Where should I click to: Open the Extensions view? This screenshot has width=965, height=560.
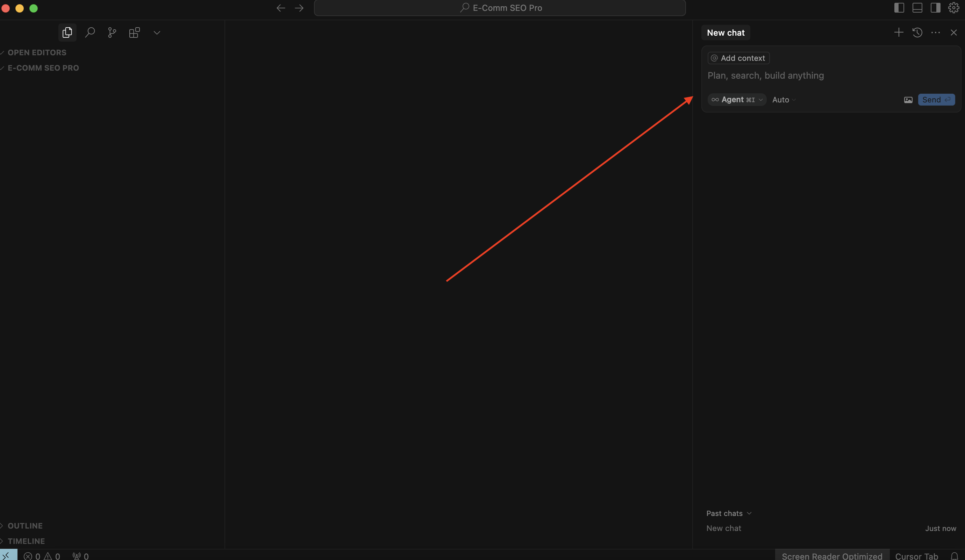point(134,33)
